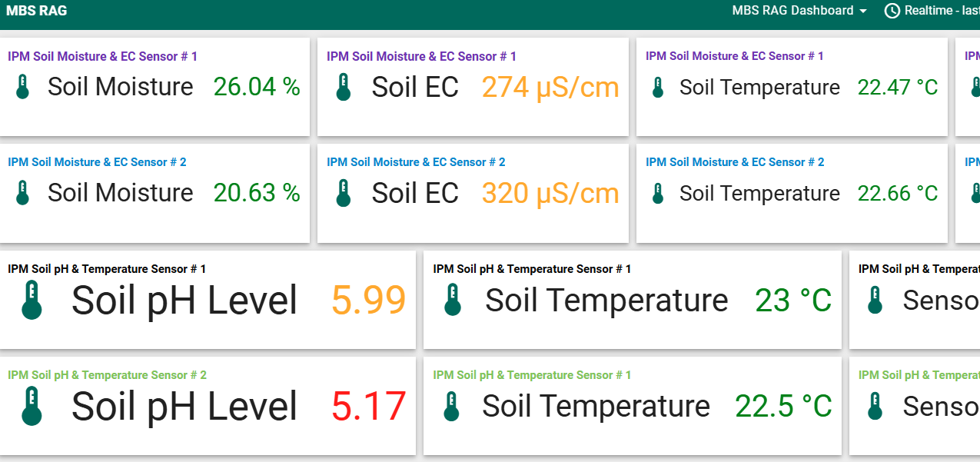Click the thermometer icon in Soil Temperature 23 °C panel
Screen dimensions: 980x462
coord(452,300)
